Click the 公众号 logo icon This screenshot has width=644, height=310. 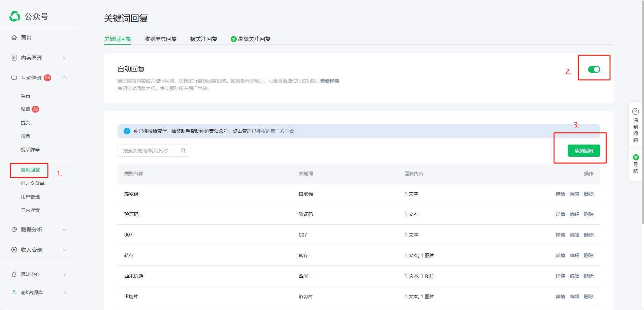point(15,16)
